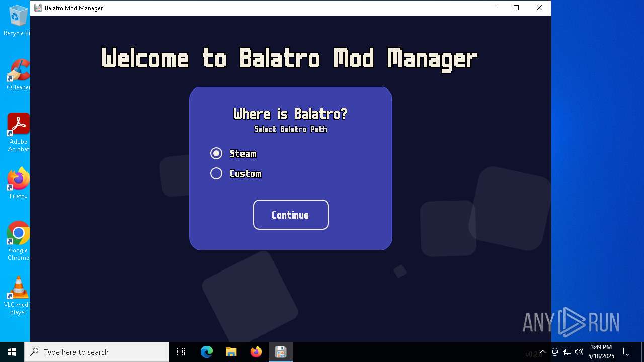Viewport: 644px width, 362px height.
Task: Select the Custom radio option
Action: pyautogui.click(x=216, y=173)
